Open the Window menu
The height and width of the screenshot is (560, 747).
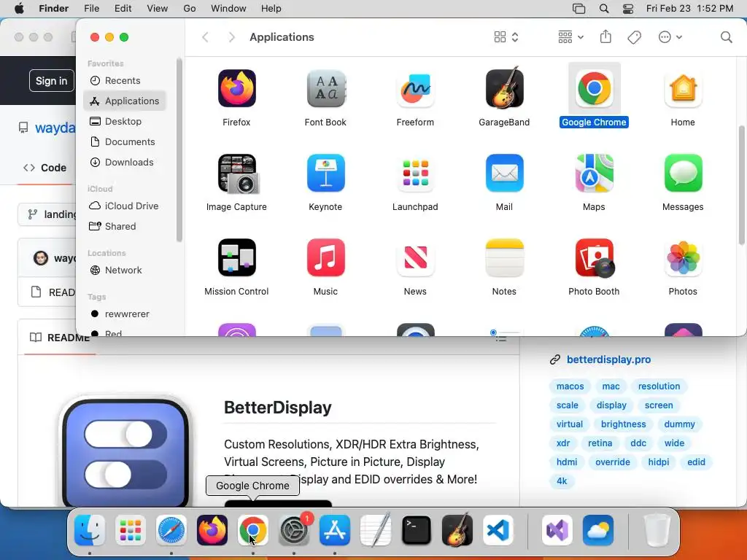(228, 9)
